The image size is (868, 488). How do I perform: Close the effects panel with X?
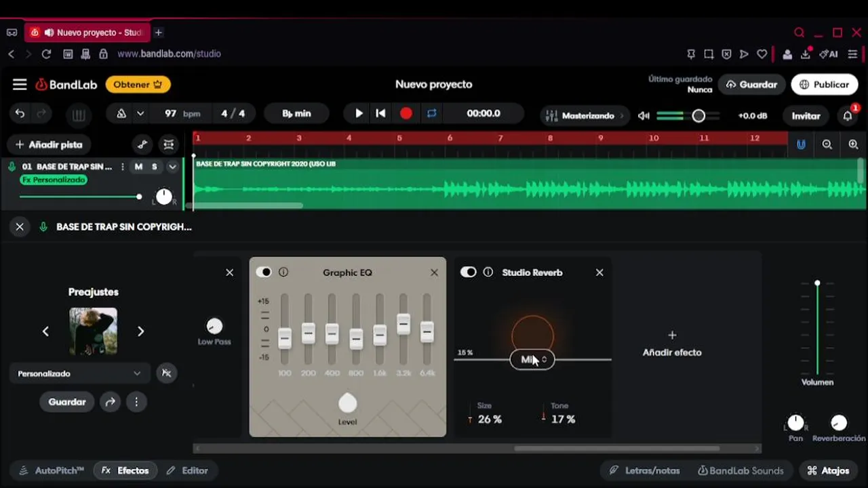(x=20, y=227)
